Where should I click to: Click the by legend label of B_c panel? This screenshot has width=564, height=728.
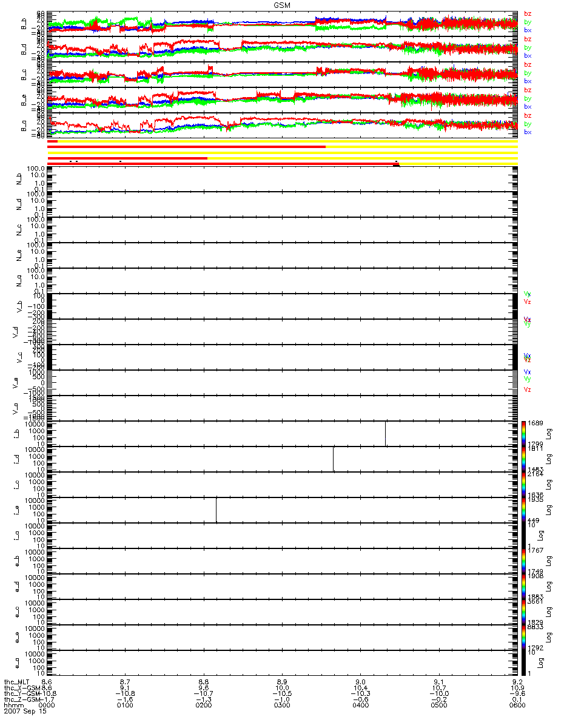click(528, 73)
